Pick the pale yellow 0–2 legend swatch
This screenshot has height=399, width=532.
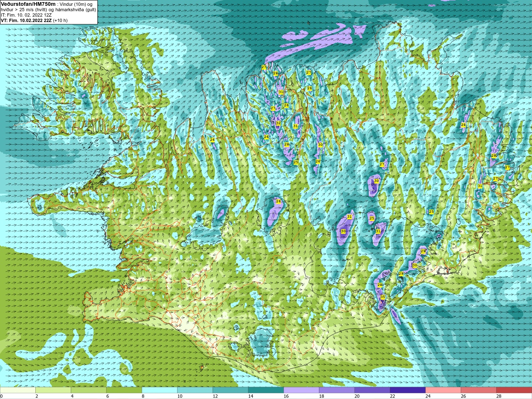pos(18,390)
